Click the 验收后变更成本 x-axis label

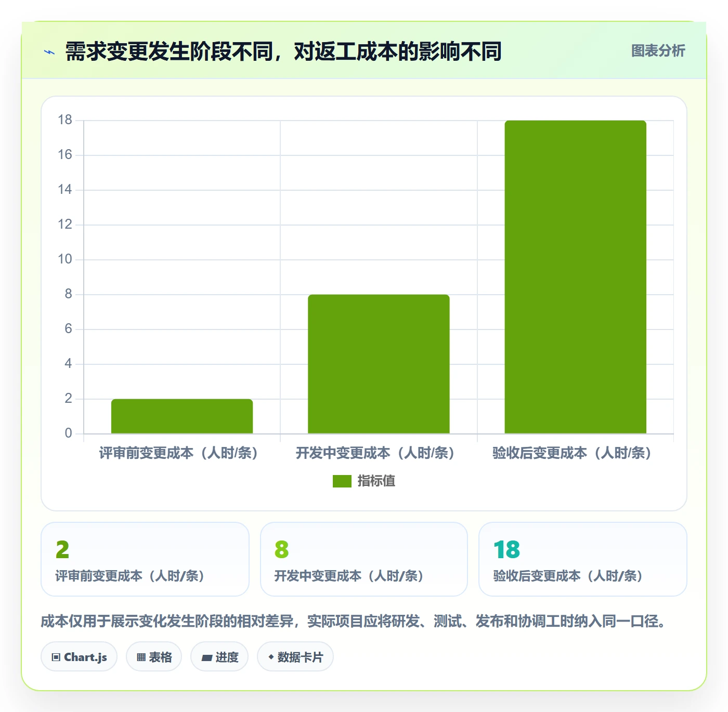[572, 453]
